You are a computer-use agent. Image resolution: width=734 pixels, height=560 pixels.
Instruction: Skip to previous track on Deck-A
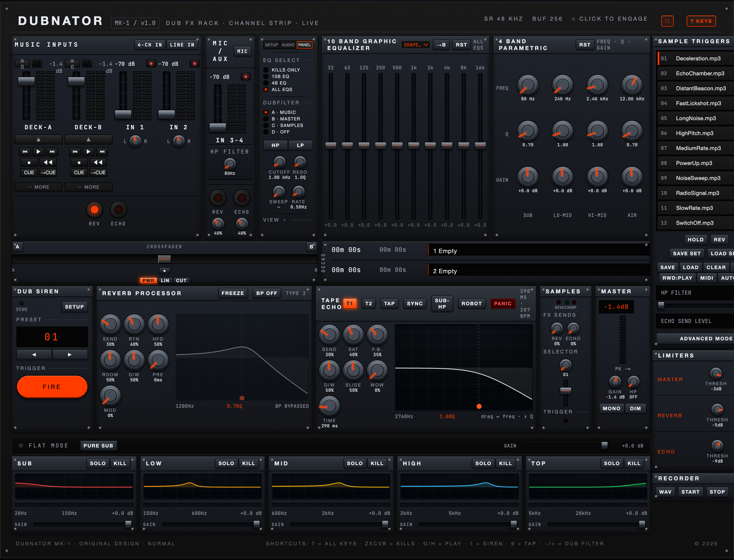click(25, 152)
